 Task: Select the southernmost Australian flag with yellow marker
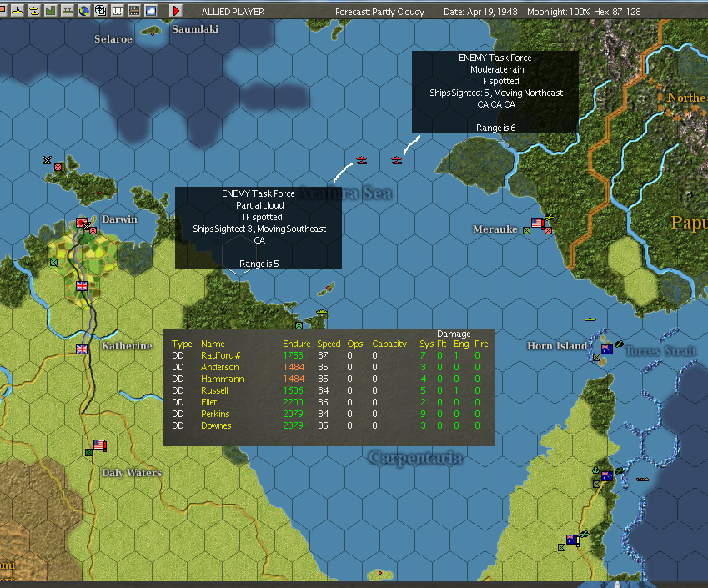point(573,540)
